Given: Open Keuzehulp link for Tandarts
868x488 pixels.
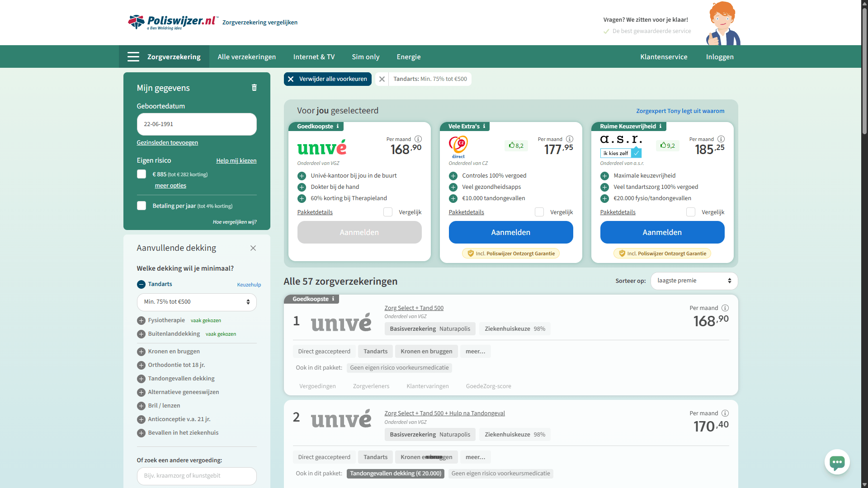Looking at the screenshot, I should click(x=249, y=285).
